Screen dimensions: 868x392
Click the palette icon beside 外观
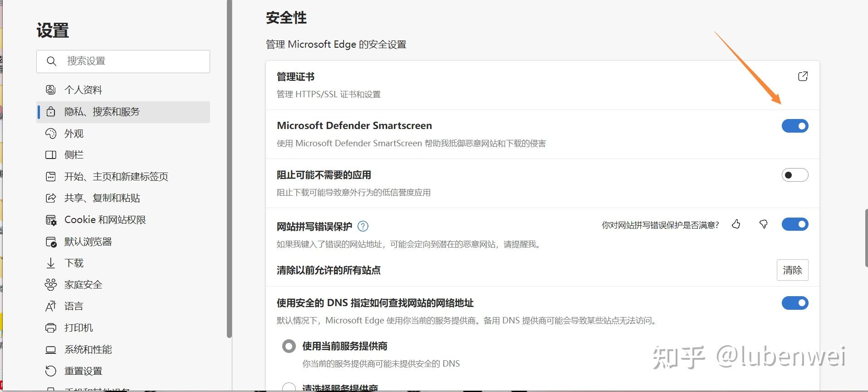(x=51, y=134)
